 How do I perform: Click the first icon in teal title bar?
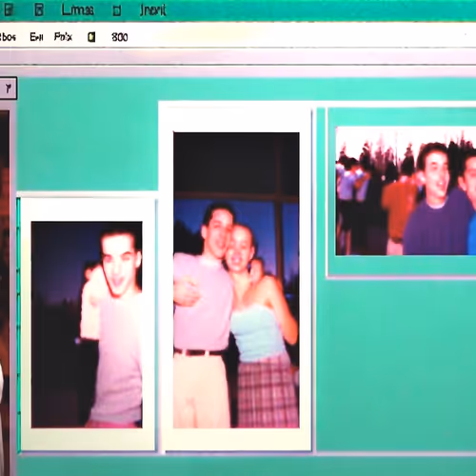click(9, 10)
